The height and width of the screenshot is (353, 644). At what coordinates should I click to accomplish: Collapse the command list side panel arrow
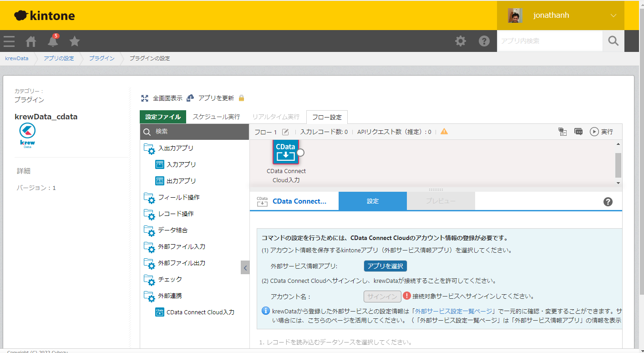[245, 268]
